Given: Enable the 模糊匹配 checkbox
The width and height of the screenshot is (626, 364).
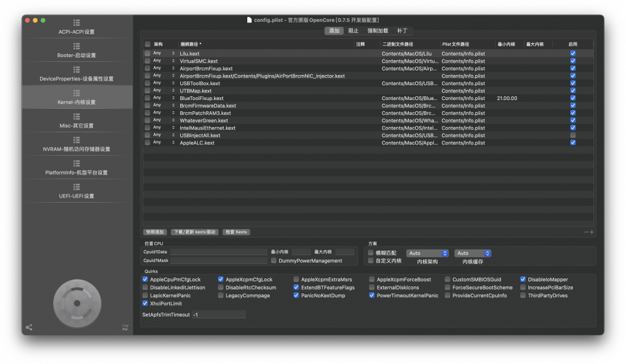Looking at the screenshot, I should pyautogui.click(x=371, y=253).
